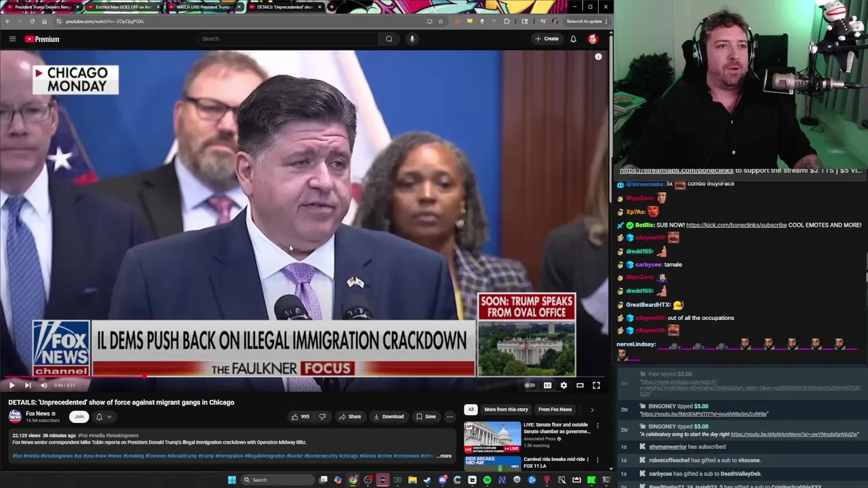Select the From Fox News chip
Screen dimensions: 868x488
click(555, 409)
